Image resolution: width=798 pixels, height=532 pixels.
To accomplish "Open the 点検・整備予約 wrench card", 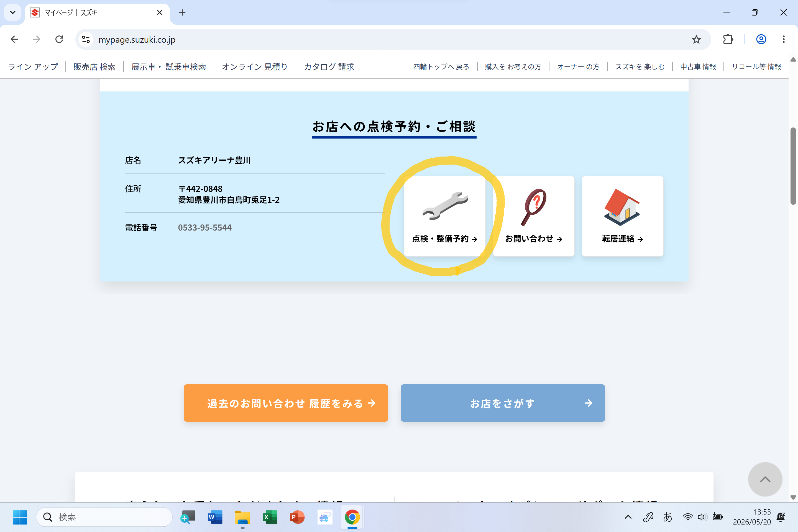I will [444, 216].
